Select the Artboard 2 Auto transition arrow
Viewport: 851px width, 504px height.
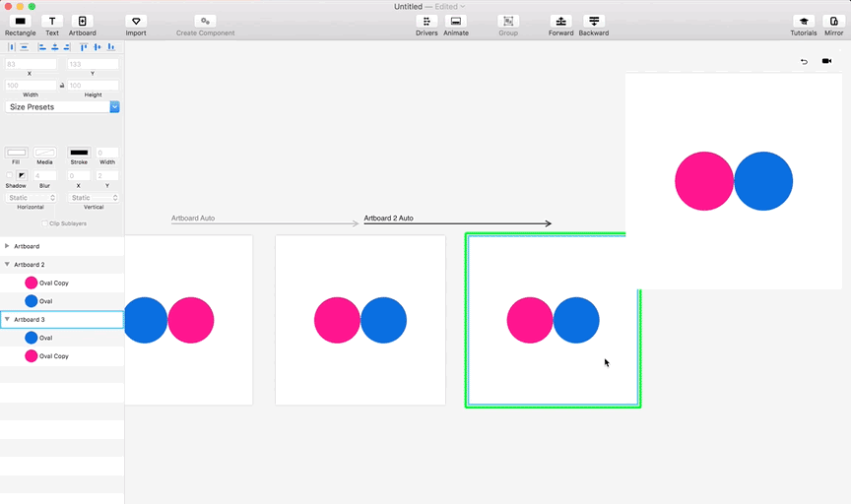pyautogui.click(x=458, y=223)
